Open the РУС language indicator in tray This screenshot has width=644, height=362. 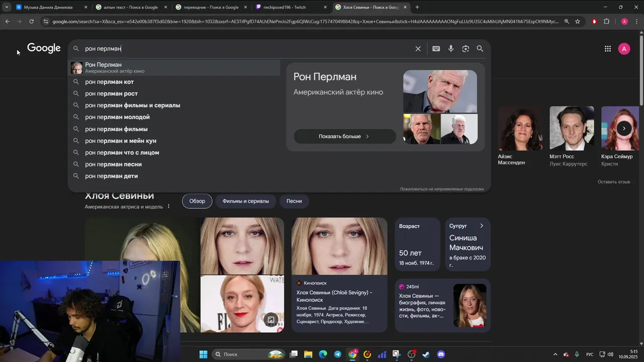(x=590, y=354)
